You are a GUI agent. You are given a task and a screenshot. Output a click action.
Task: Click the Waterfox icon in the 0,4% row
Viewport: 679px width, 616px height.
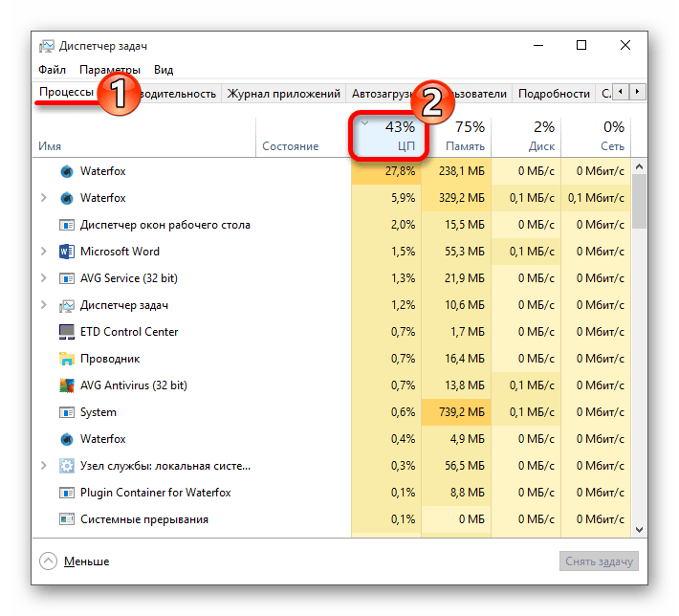pyautogui.click(x=67, y=439)
